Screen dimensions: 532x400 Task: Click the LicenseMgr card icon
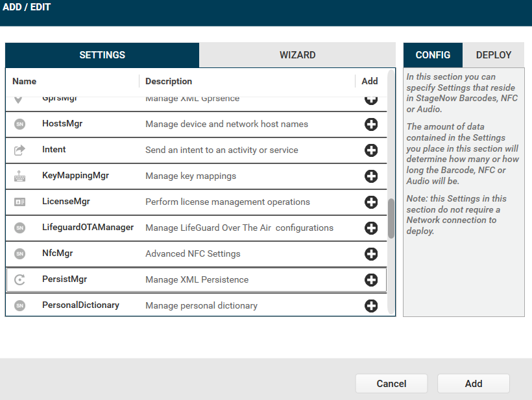[x=19, y=202]
